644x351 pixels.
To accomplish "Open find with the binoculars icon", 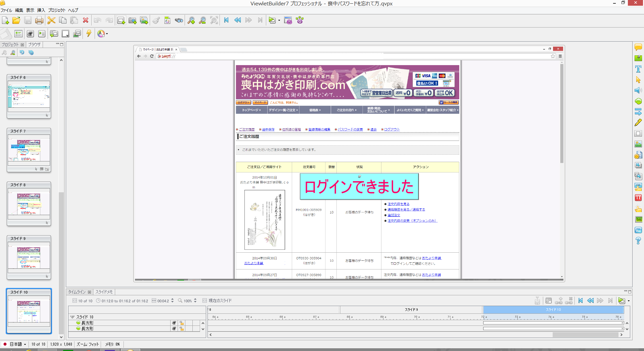I will [179, 20].
